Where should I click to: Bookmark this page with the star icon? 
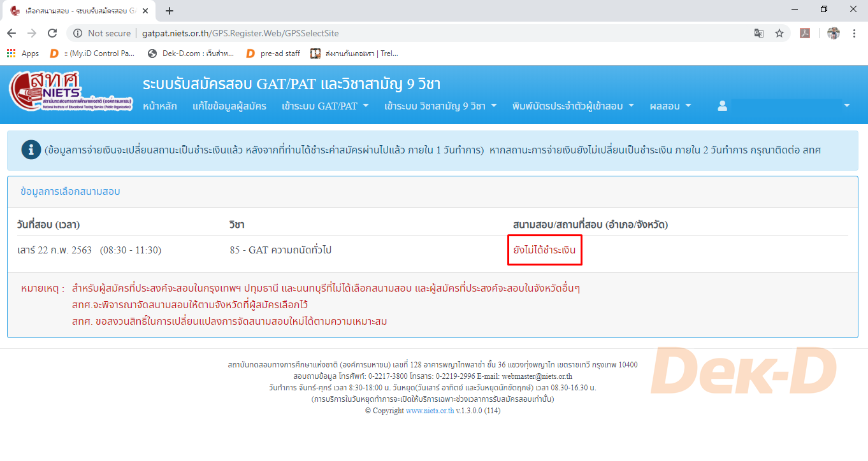click(779, 33)
